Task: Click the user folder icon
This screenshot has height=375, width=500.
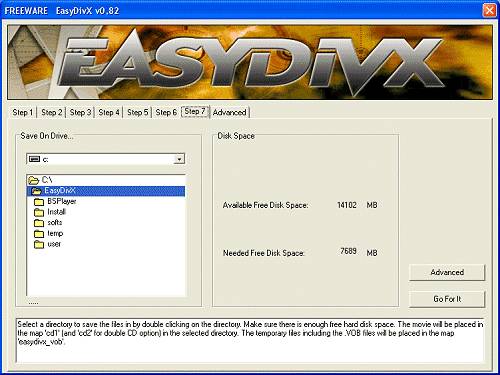Action: click(x=39, y=244)
